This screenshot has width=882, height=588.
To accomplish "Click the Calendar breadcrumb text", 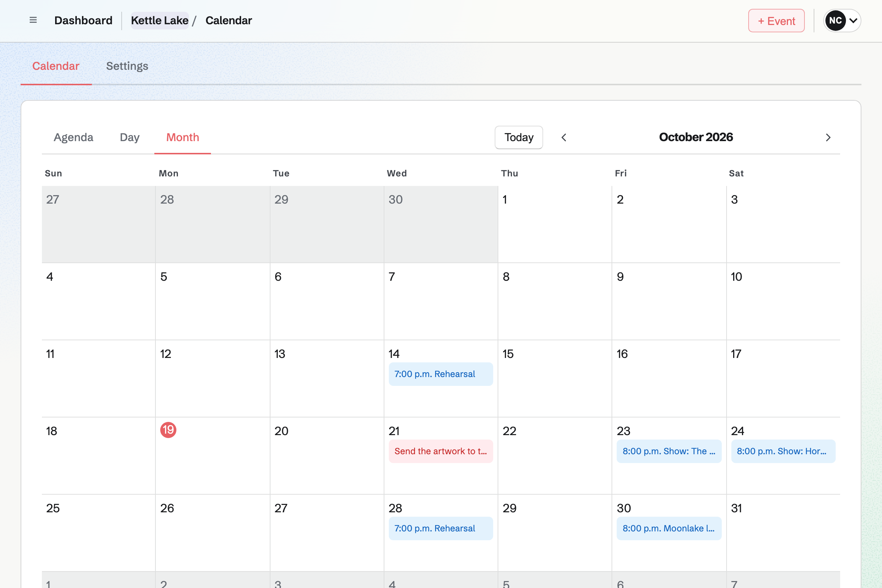I will point(229,20).
